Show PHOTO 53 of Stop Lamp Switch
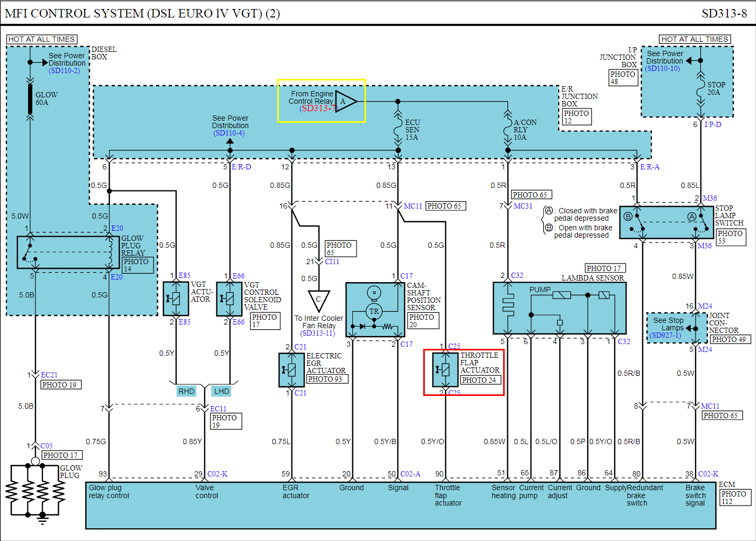The width and height of the screenshot is (756, 541). [731, 237]
